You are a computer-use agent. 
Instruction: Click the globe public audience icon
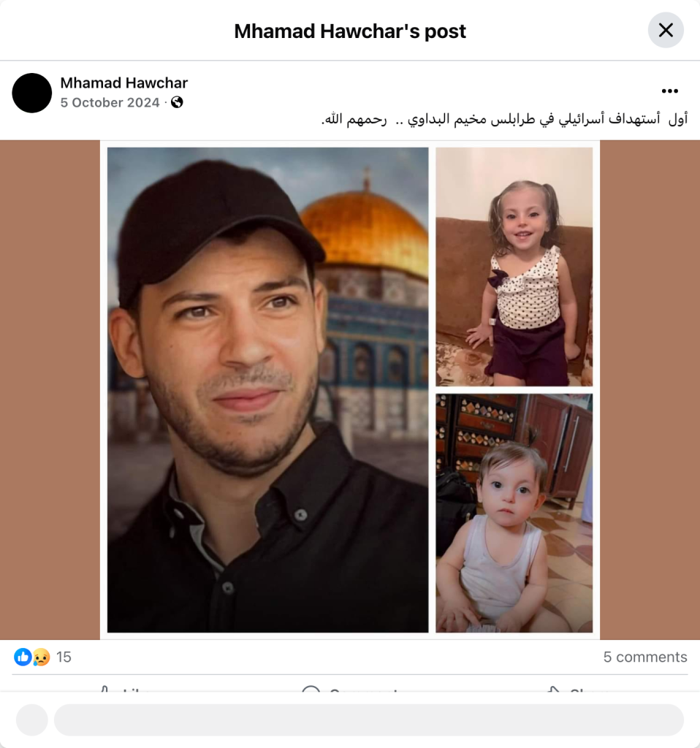177,102
